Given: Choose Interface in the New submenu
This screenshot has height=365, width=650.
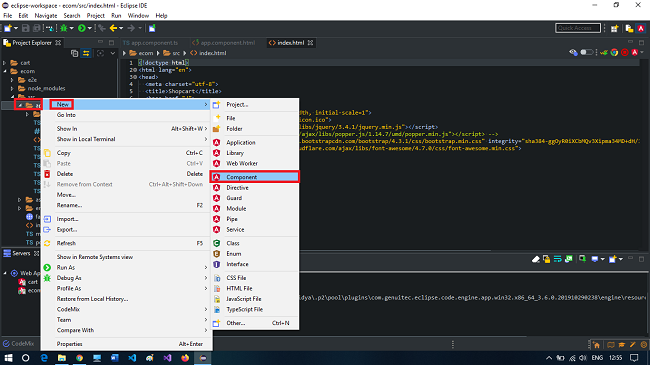Looking at the screenshot, I should tap(254, 264).
